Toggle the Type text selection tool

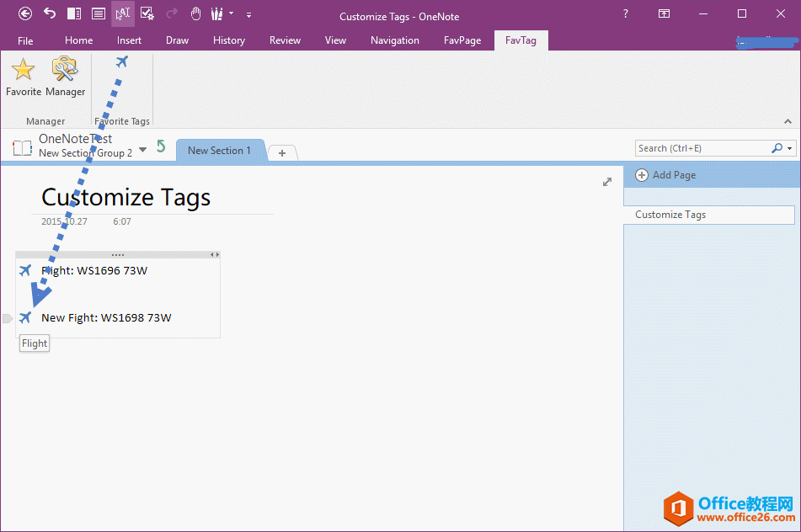123,13
